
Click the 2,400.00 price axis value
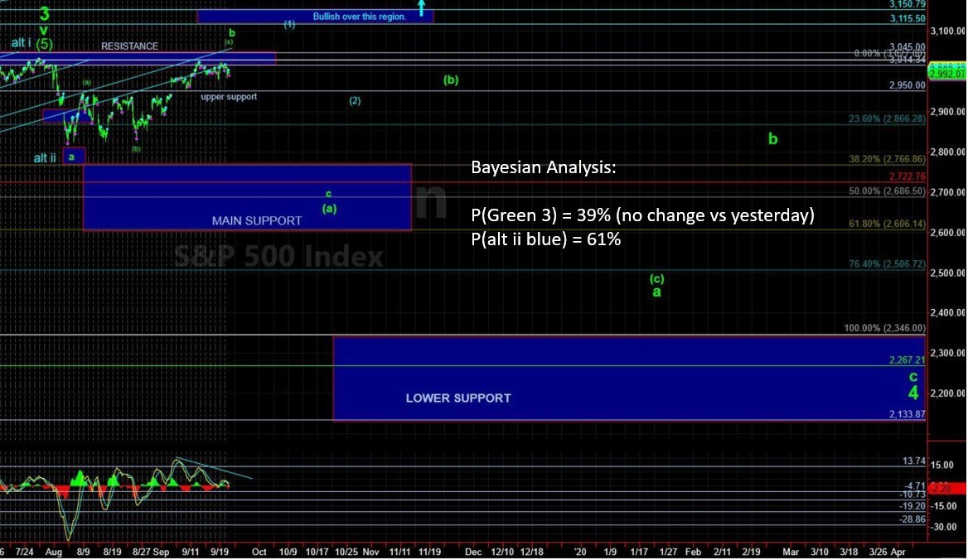947,312
